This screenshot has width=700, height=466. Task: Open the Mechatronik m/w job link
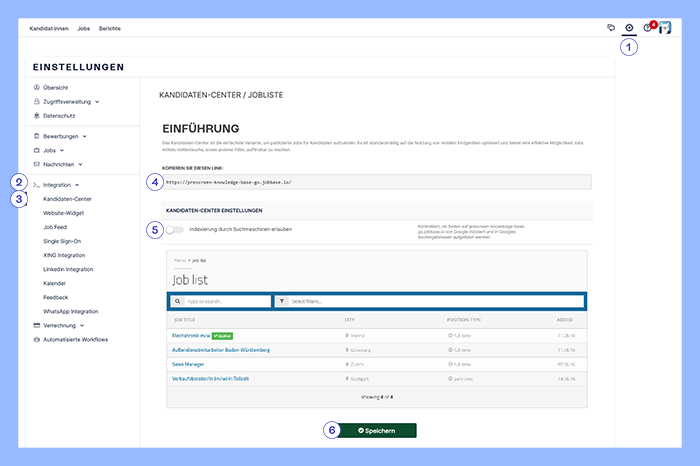[x=191, y=336]
